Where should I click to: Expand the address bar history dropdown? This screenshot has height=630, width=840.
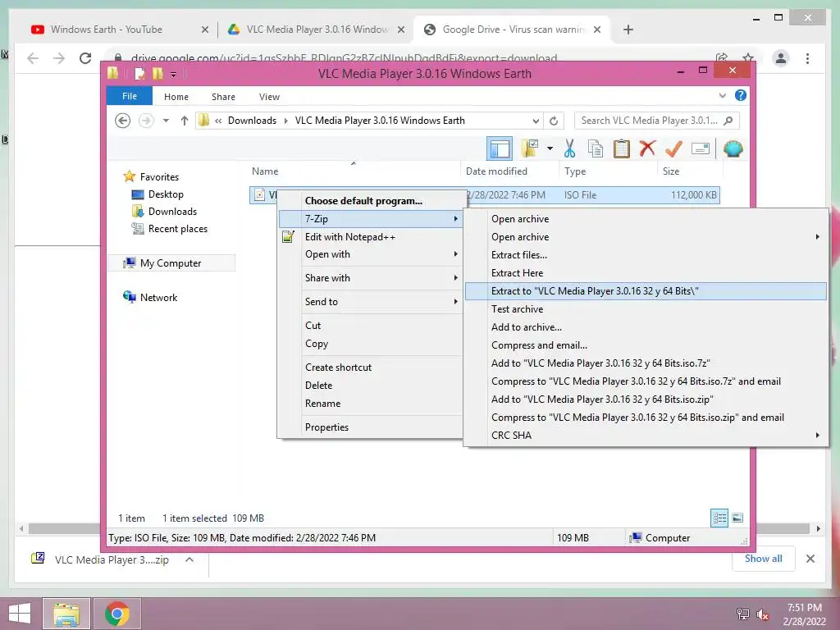pos(536,121)
